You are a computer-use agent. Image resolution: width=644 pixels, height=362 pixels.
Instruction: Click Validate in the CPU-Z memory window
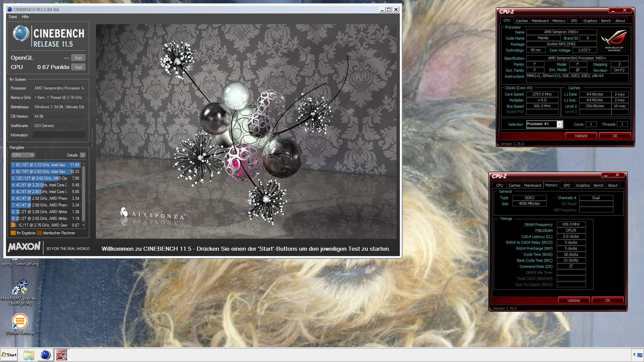(574, 300)
